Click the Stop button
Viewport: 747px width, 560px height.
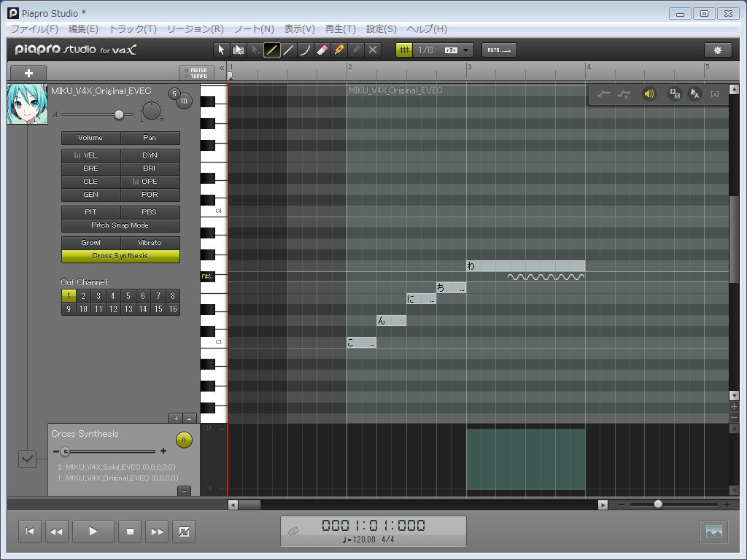tap(130, 532)
